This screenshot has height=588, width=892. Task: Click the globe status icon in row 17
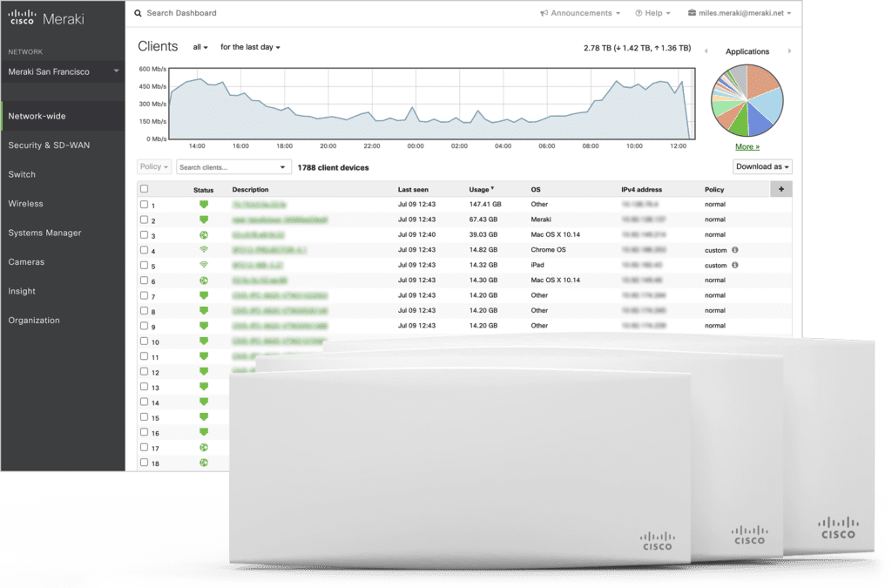pos(204,448)
